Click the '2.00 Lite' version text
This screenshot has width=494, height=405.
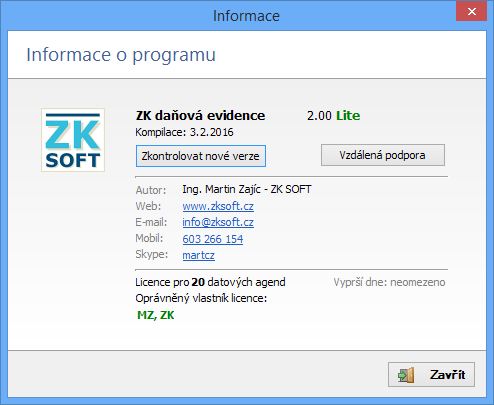coord(333,116)
